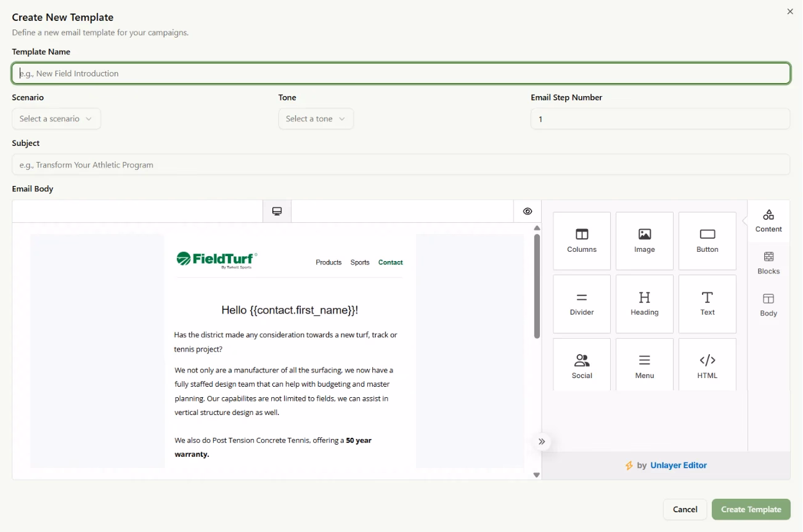This screenshot has height=532, width=803.
Task: Switch to desktop preview mode icon
Action: [277, 211]
